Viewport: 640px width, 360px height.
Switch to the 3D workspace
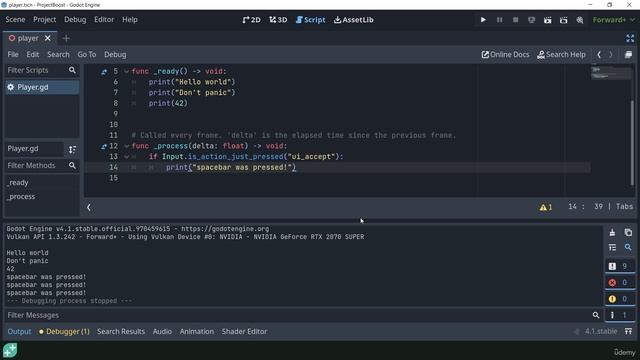278,20
